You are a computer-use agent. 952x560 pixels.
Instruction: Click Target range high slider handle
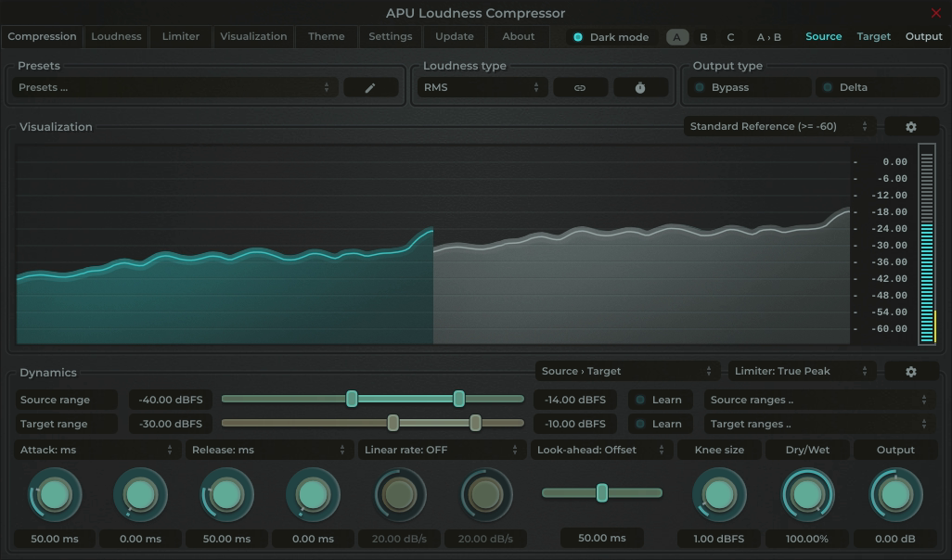475,423
